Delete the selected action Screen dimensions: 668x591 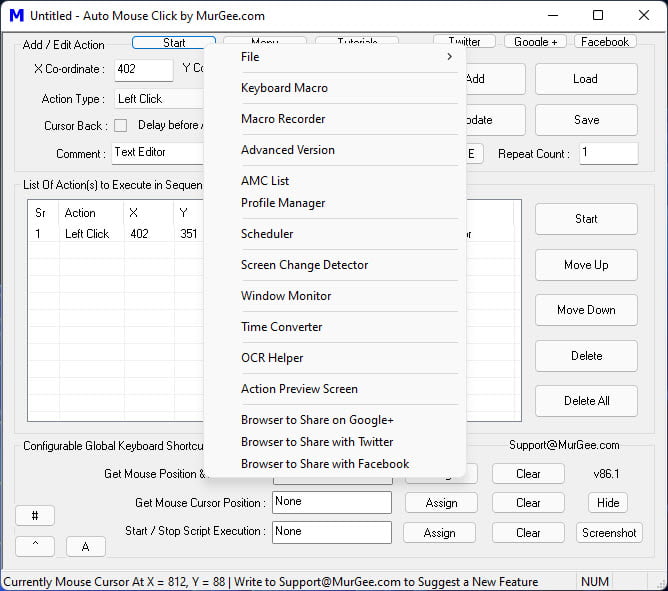tap(586, 356)
